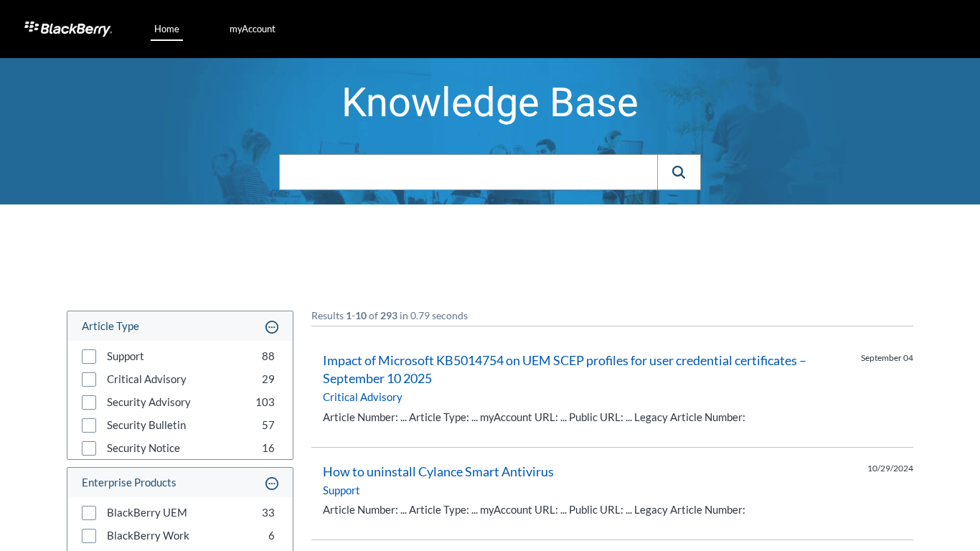Click the Support link under Cylance result
Image resolution: width=980 pixels, height=551 pixels.
pyautogui.click(x=341, y=491)
